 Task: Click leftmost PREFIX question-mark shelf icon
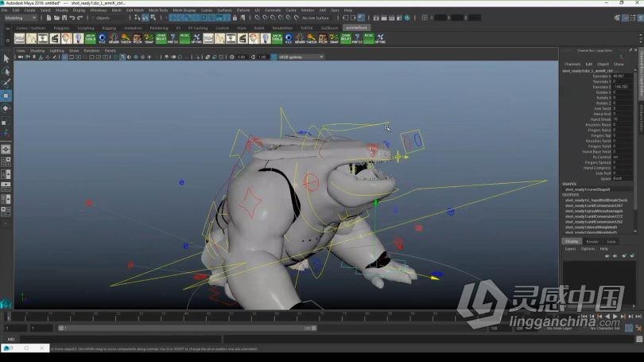(173, 39)
